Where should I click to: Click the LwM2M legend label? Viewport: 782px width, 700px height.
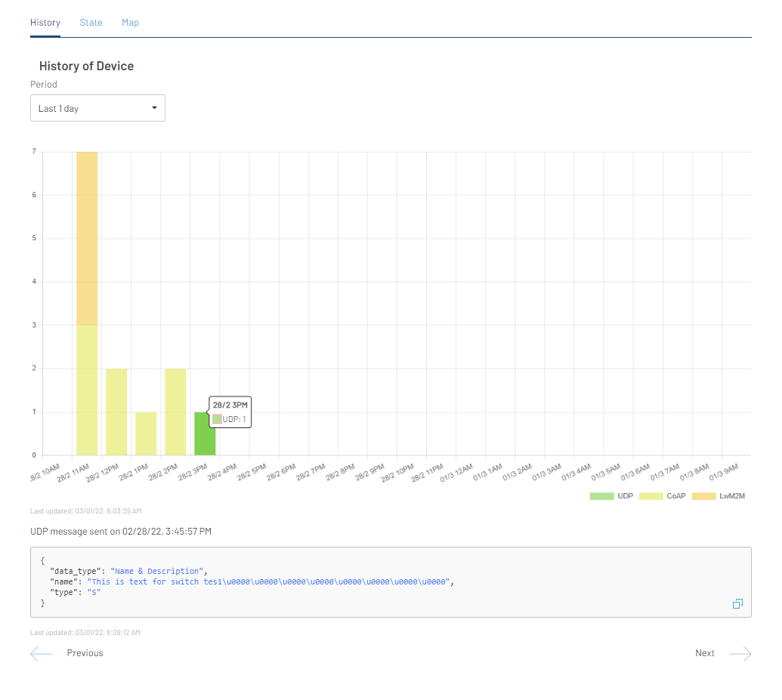pos(731,496)
